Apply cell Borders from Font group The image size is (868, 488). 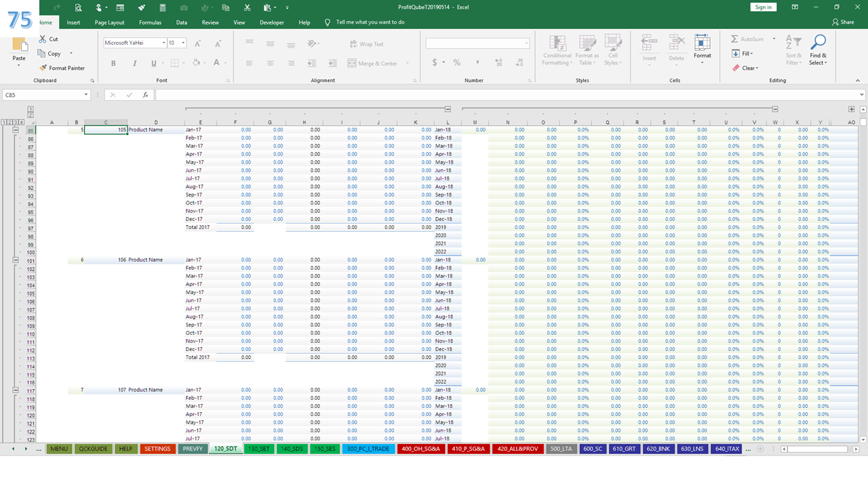point(174,63)
